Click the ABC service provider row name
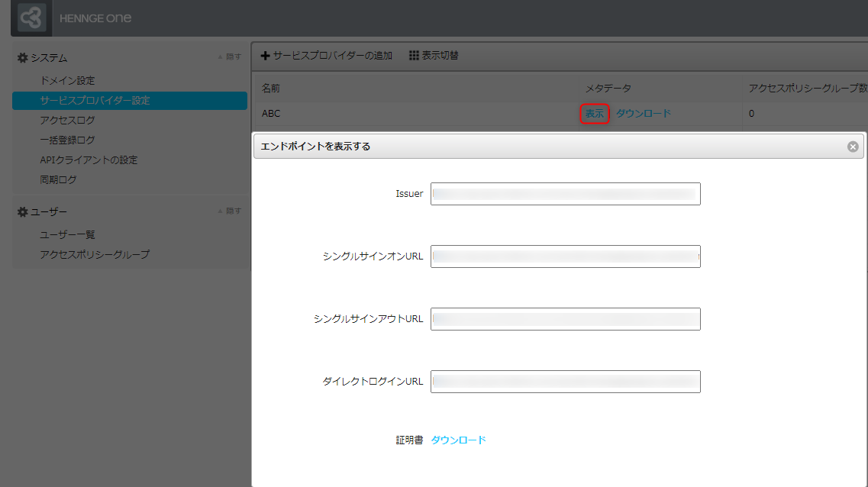 [x=271, y=114]
